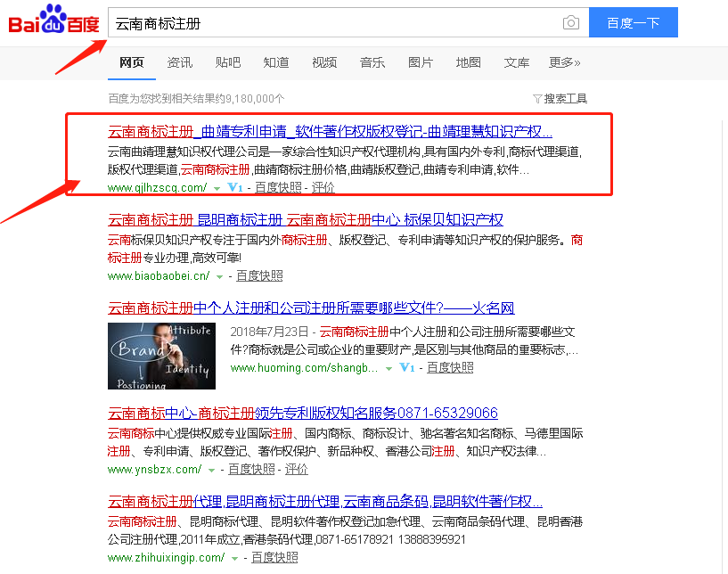
Task: Switch to the 地图 tab
Action: tap(469, 62)
